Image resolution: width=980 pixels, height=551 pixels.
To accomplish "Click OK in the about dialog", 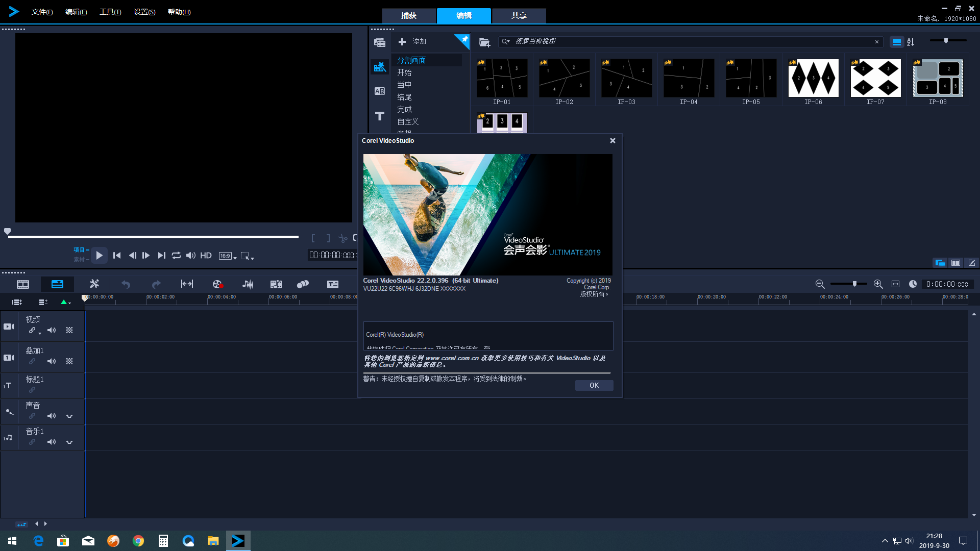I will 594,385.
